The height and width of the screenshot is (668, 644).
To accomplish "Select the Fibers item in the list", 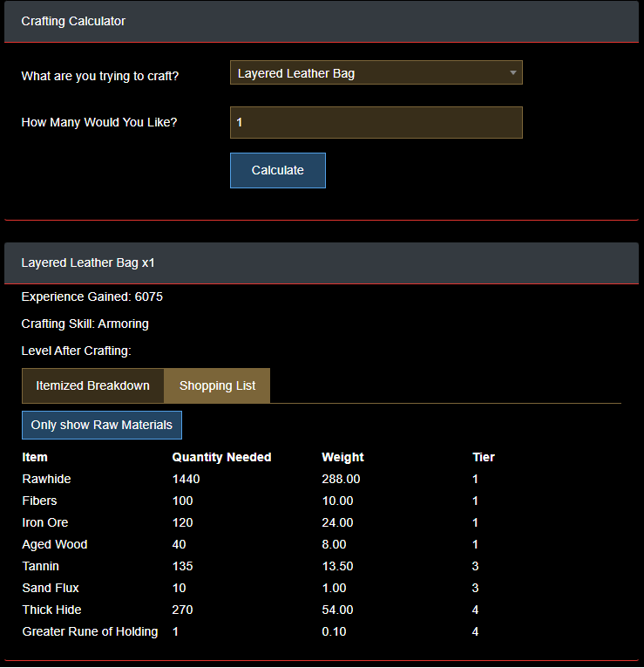I will coord(39,501).
